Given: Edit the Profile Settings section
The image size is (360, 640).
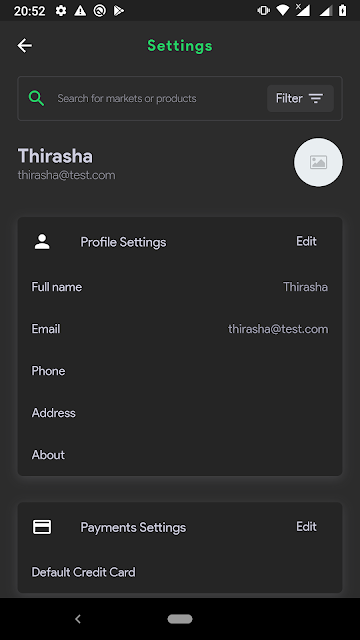Looking at the screenshot, I should tap(307, 241).
